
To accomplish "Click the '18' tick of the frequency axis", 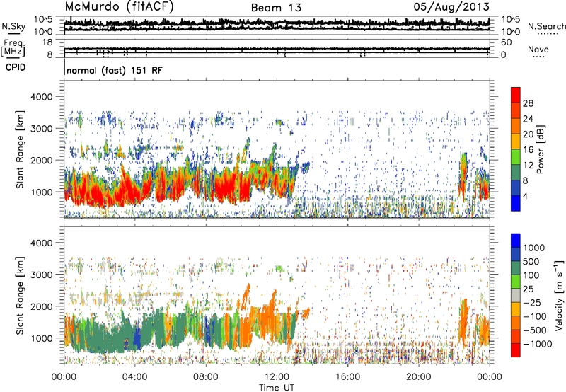I will pyautogui.click(x=47, y=42).
